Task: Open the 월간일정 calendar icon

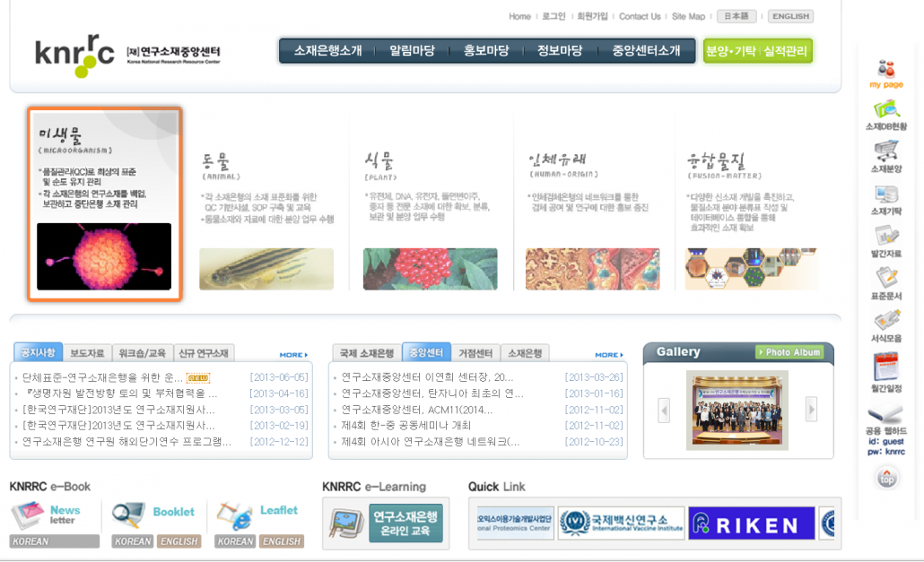Action: point(886,368)
